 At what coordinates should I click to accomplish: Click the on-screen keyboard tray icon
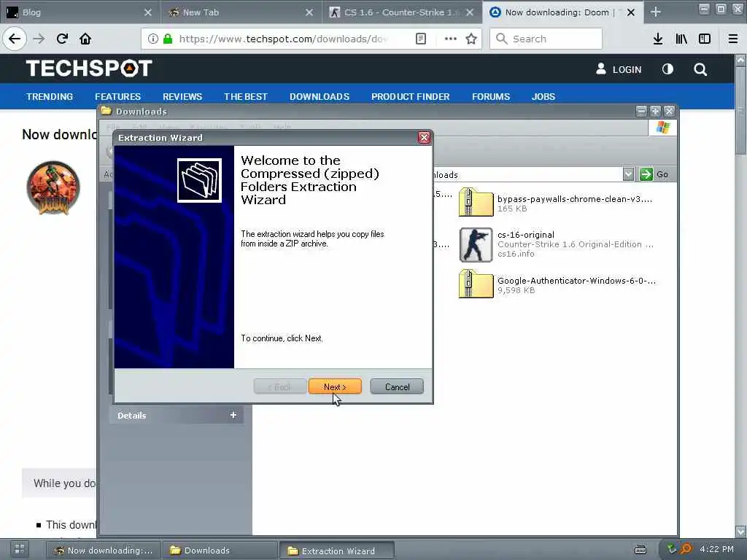[640, 550]
